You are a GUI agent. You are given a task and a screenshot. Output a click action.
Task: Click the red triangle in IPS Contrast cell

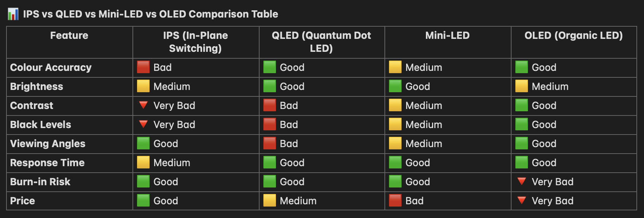pos(143,105)
